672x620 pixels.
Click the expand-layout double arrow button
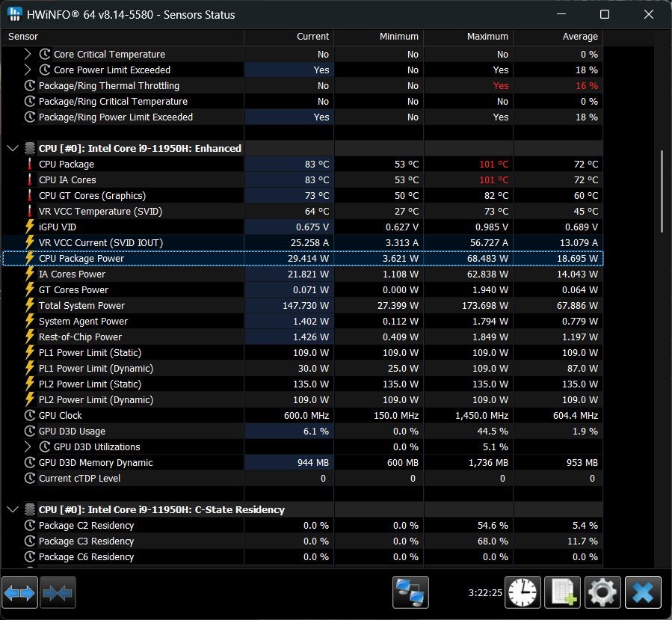tap(19, 592)
